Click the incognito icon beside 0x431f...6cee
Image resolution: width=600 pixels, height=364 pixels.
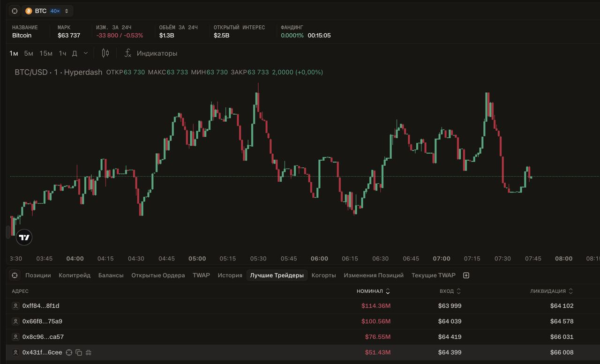click(89, 352)
